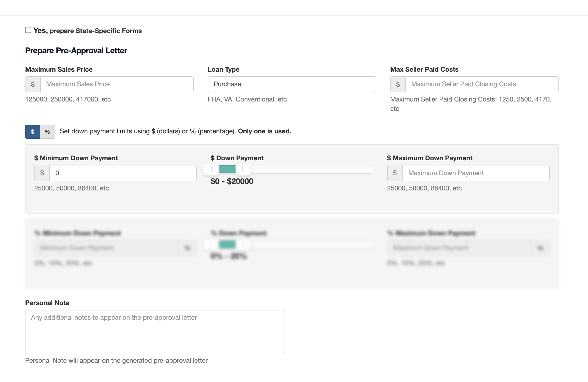Image resolution: width=588 pixels, height=382 pixels.
Task: Switch down payment limits to dollars
Action: 32,132
